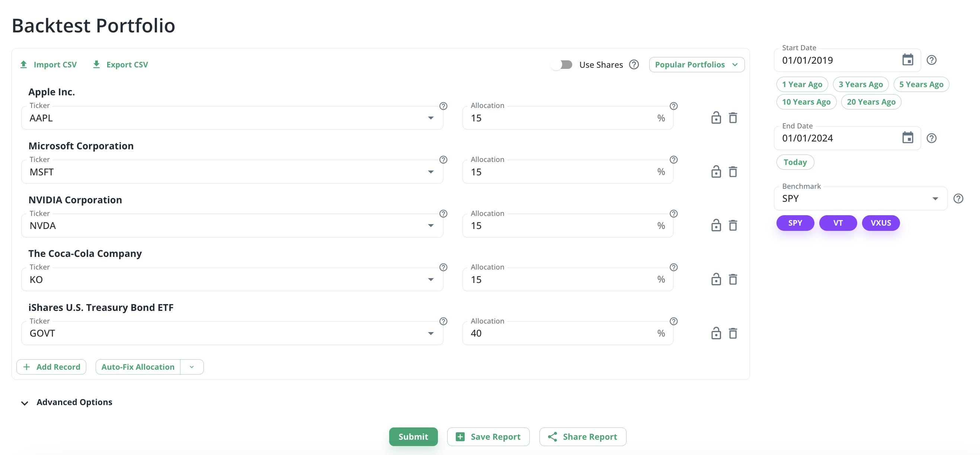Image resolution: width=980 pixels, height=455 pixels.
Task: Click the NVDA allocation input field
Action: (x=568, y=226)
